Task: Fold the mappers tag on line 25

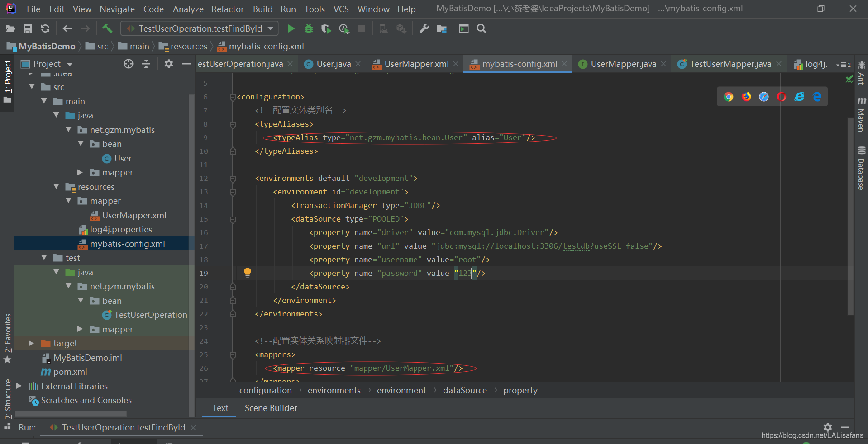Action: coord(233,355)
